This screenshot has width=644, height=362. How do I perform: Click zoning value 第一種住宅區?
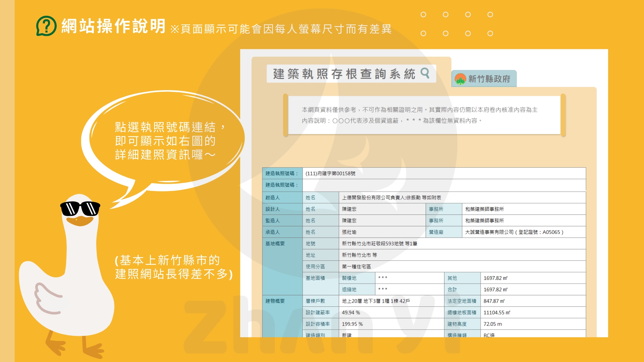tap(356, 266)
